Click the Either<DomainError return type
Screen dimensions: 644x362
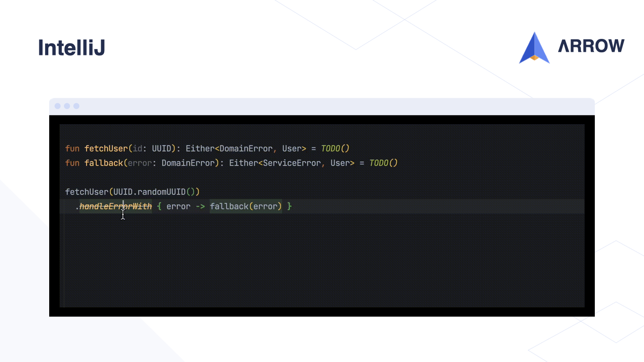(229, 148)
